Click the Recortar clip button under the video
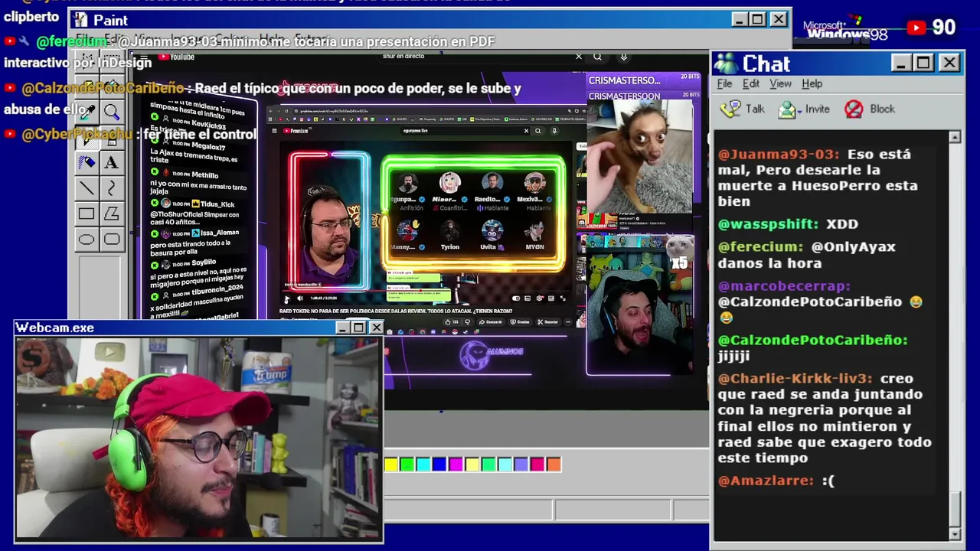 click(x=548, y=322)
